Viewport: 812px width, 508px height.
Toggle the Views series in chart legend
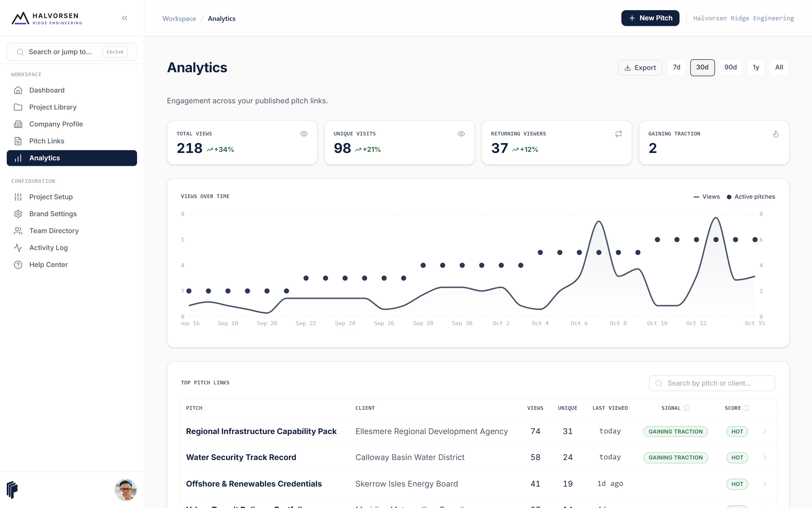click(706, 196)
